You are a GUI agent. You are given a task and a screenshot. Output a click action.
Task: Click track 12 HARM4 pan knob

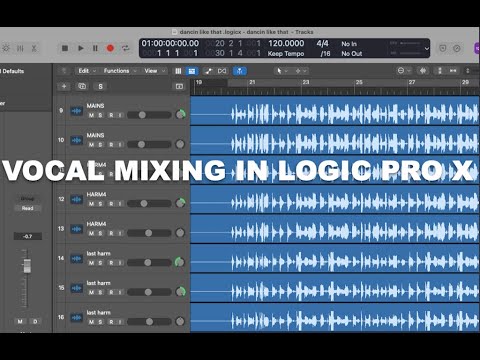(180, 203)
